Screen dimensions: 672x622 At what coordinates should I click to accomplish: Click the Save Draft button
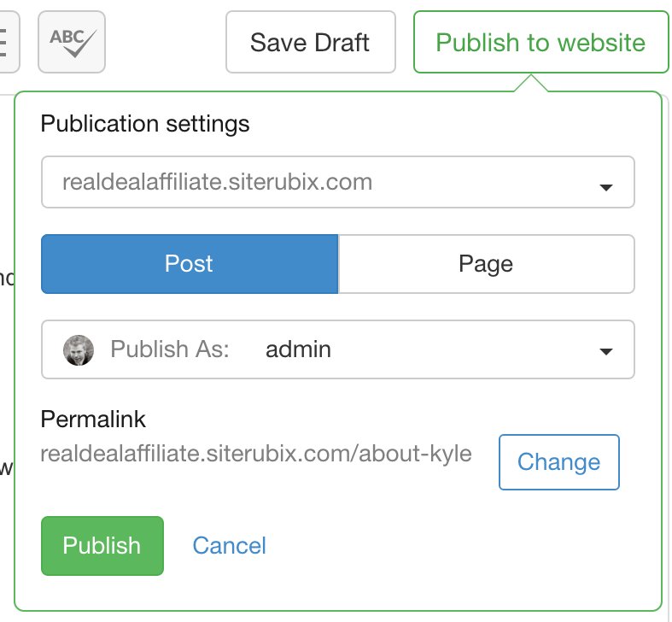(310, 42)
